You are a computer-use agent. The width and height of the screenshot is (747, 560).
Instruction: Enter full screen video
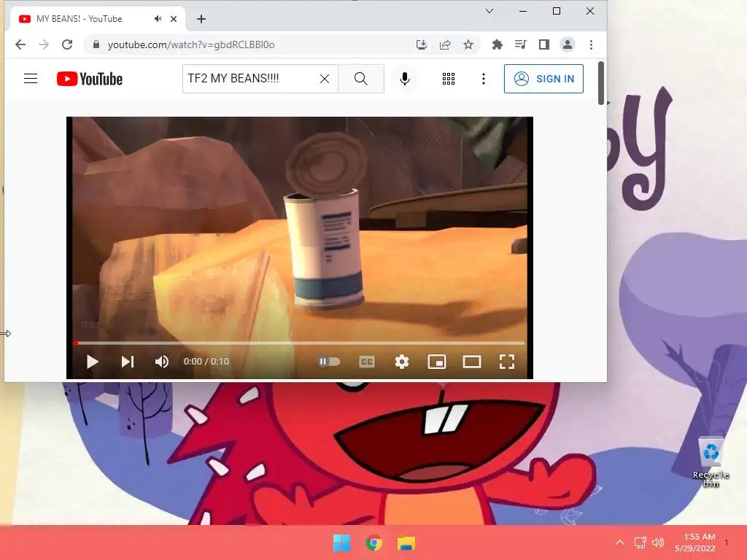(x=507, y=362)
